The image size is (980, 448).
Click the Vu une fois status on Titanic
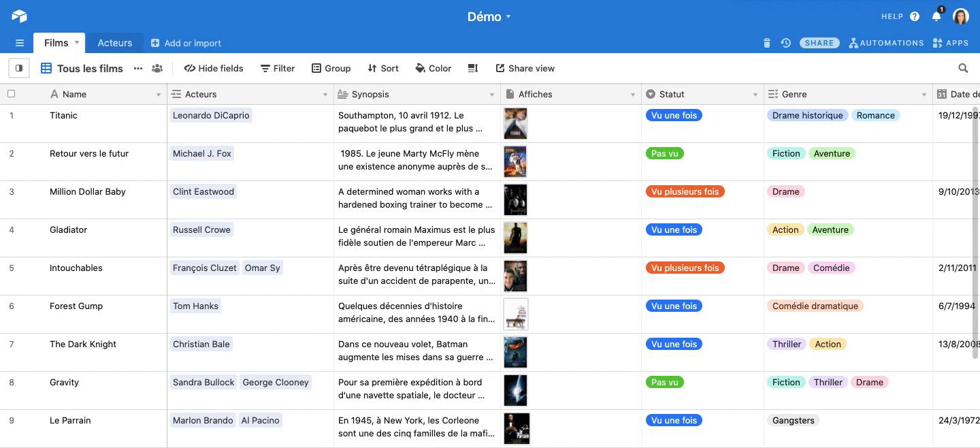(674, 116)
